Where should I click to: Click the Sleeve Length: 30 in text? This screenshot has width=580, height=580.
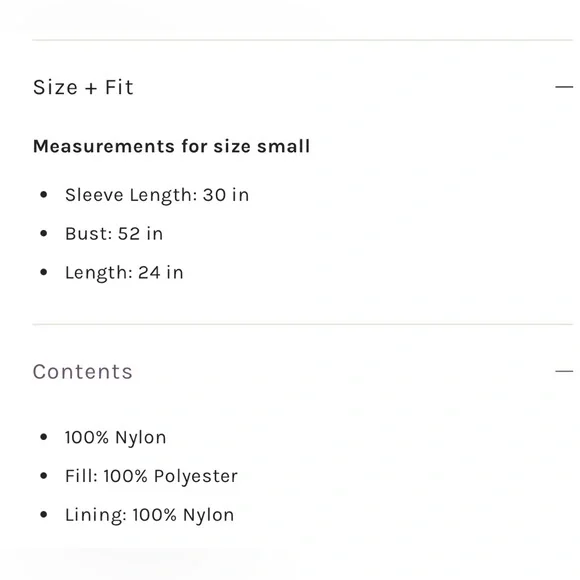(157, 195)
